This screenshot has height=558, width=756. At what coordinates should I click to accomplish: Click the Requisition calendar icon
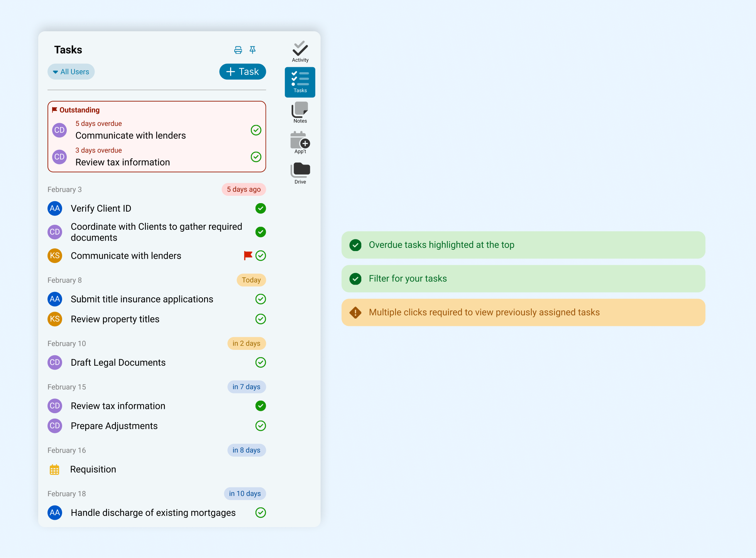coord(54,470)
